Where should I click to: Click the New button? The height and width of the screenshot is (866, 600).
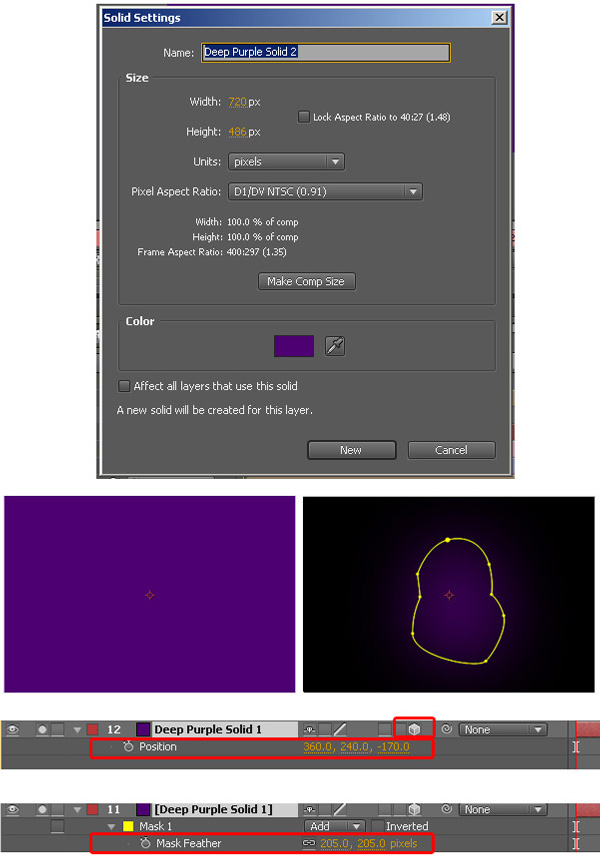(351, 450)
